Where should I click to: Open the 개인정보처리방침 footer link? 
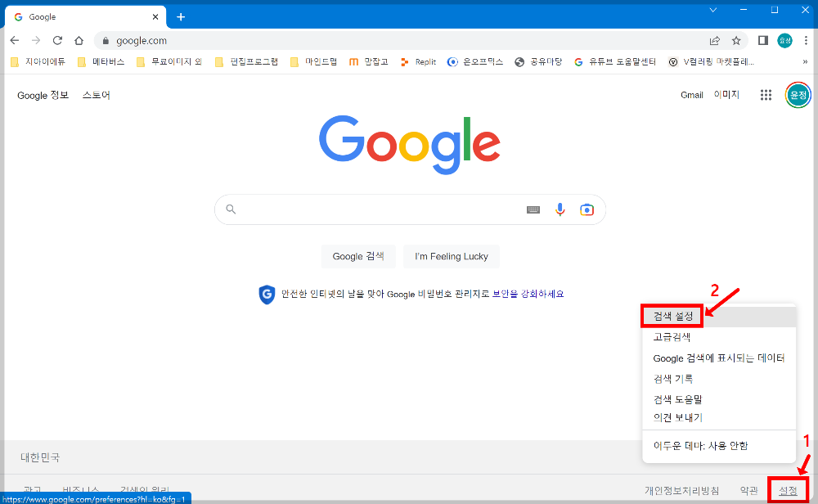coord(681,490)
